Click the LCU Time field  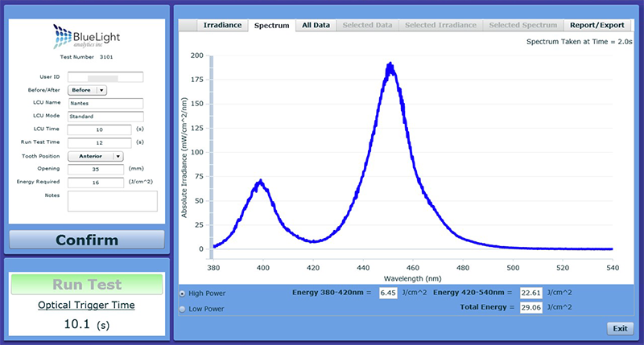[x=99, y=129]
